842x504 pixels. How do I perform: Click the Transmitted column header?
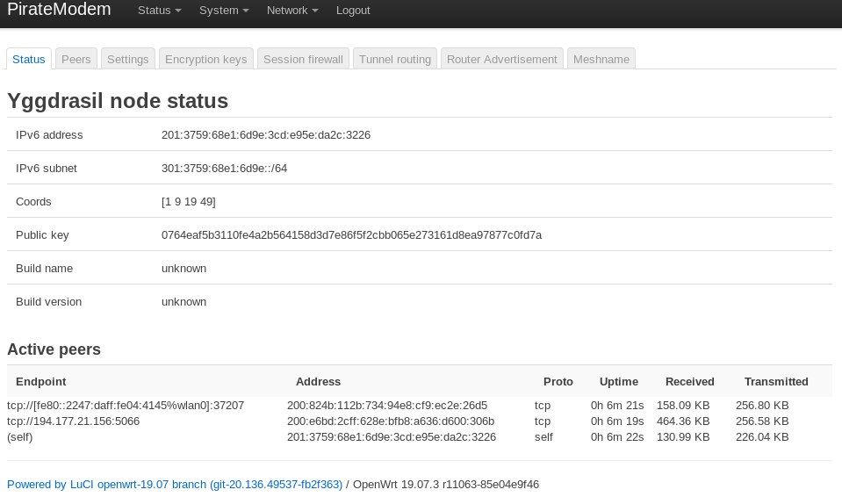(x=776, y=382)
